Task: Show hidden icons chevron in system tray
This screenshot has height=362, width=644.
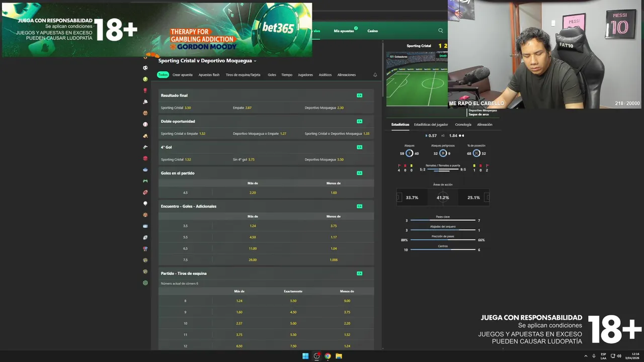Action: click(586, 356)
